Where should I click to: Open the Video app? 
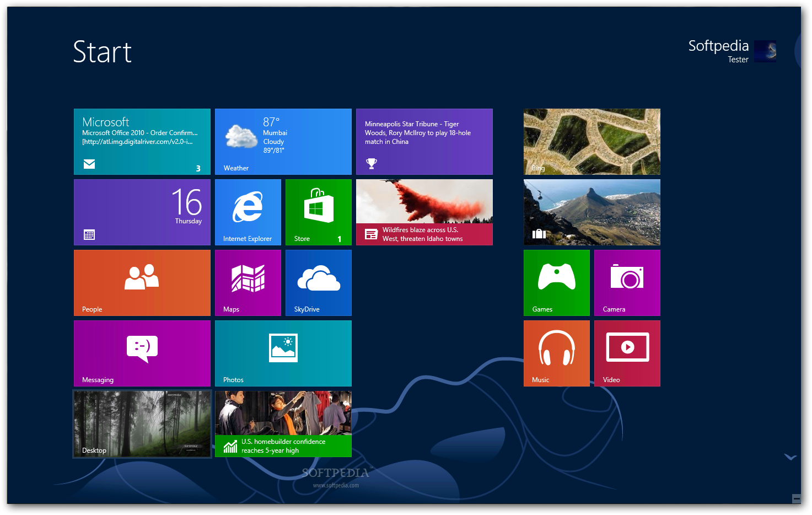click(627, 353)
